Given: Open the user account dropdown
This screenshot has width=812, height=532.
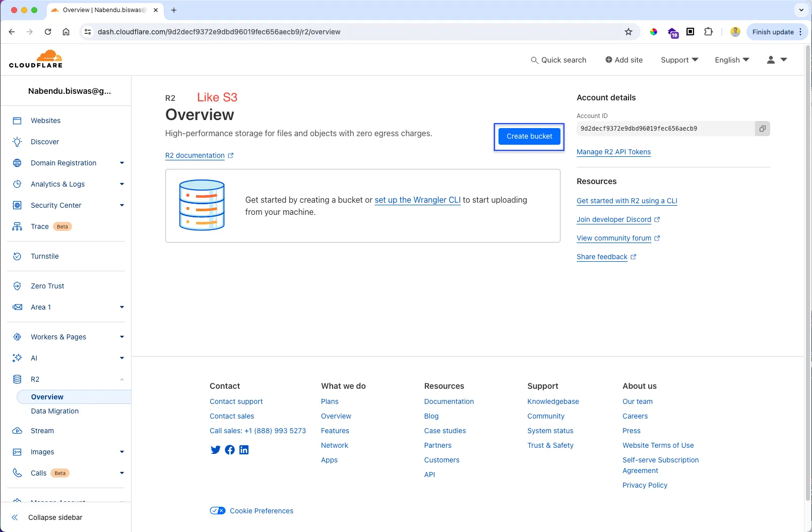Looking at the screenshot, I should [777, 60].
